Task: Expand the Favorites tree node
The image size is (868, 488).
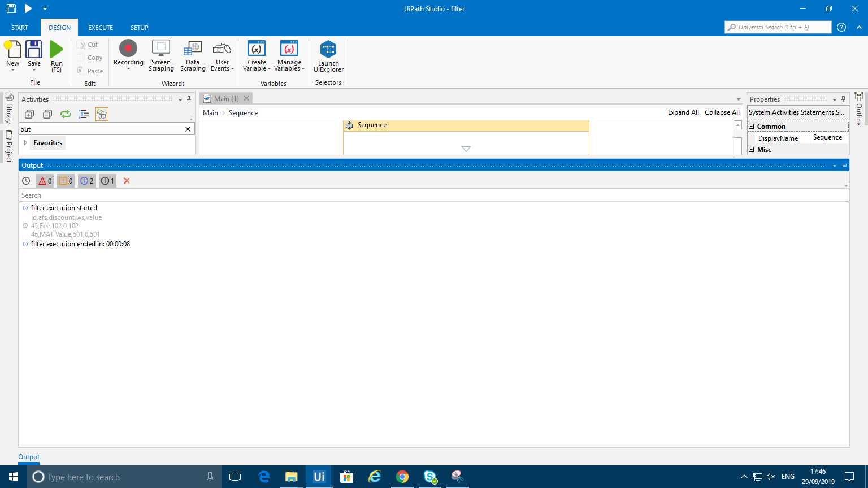Action: click(x=25, y=143)
